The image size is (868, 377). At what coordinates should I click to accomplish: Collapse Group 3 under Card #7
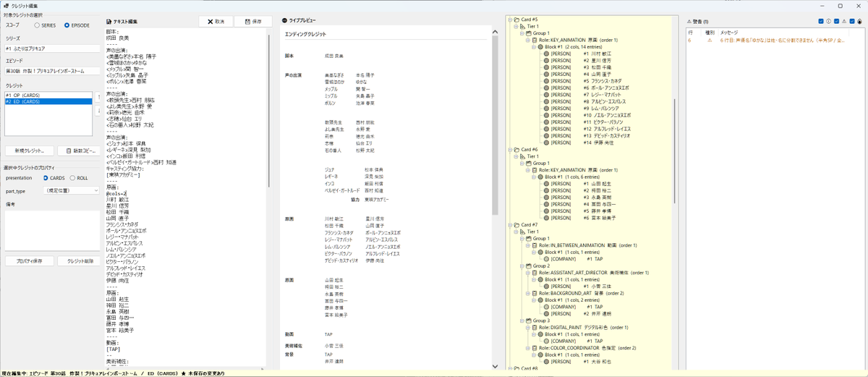522,320
